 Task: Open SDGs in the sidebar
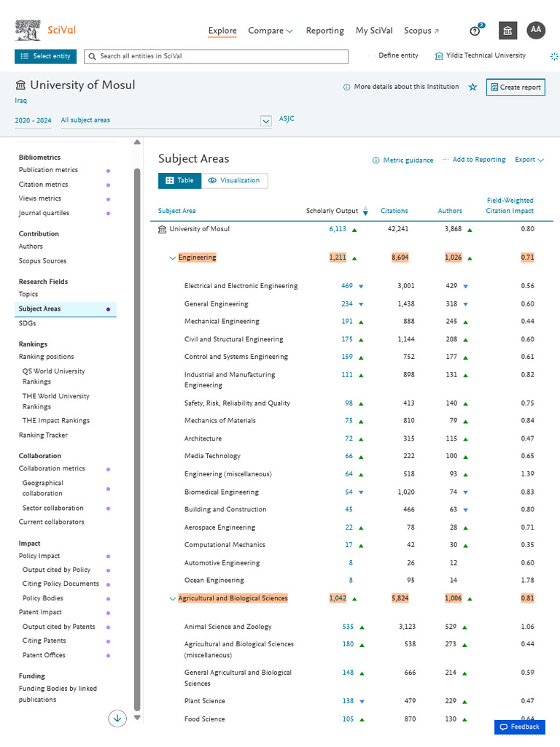(27, 323)
